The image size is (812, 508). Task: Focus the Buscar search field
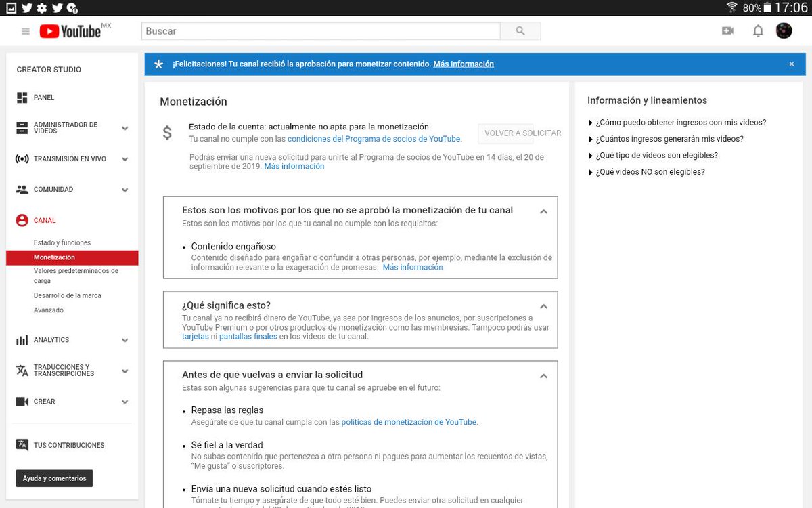321,31
